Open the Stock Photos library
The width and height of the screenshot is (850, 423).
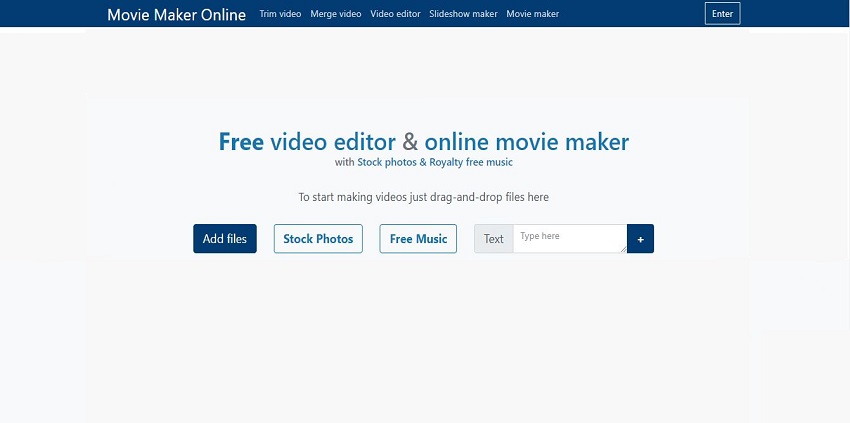coord(318,239)
